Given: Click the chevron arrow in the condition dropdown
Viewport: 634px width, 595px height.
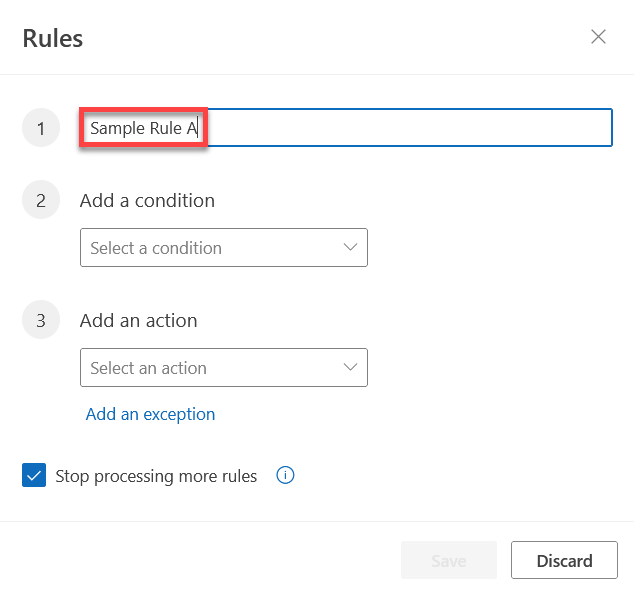Looking at the screenshot, I should [x=350, y=247].
